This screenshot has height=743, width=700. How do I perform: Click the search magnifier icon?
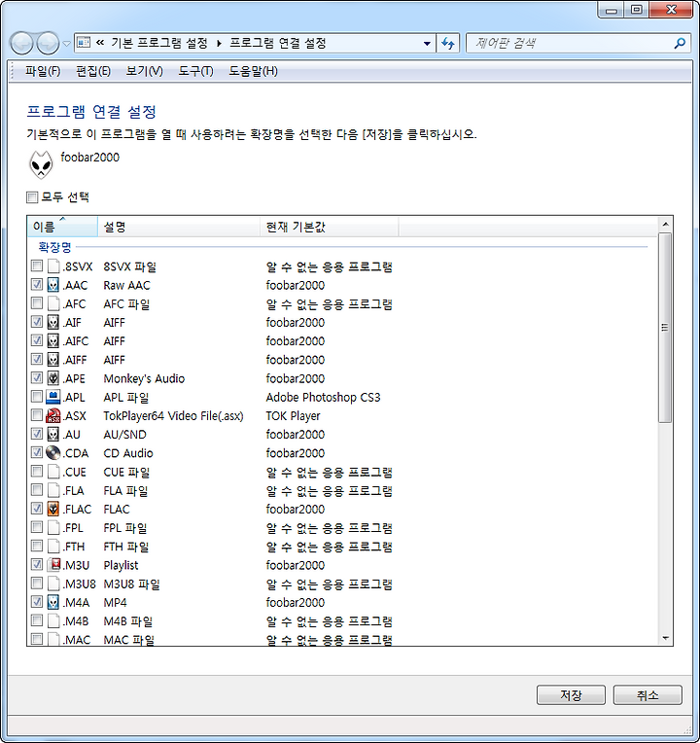(680, 44)
